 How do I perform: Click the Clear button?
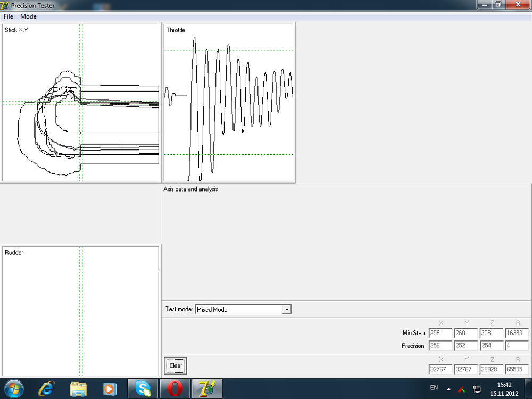pyautogui.click(x=176, y=366)
